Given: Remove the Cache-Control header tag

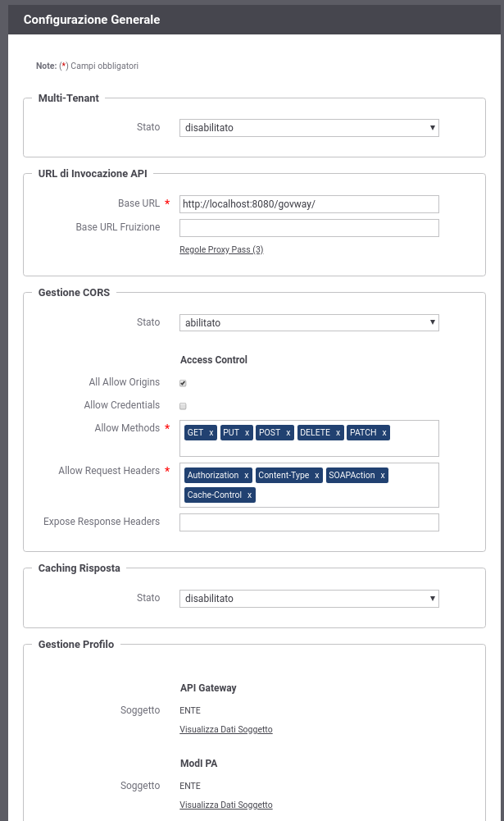Looking at the screenshot, I should [x=249, y=495].
